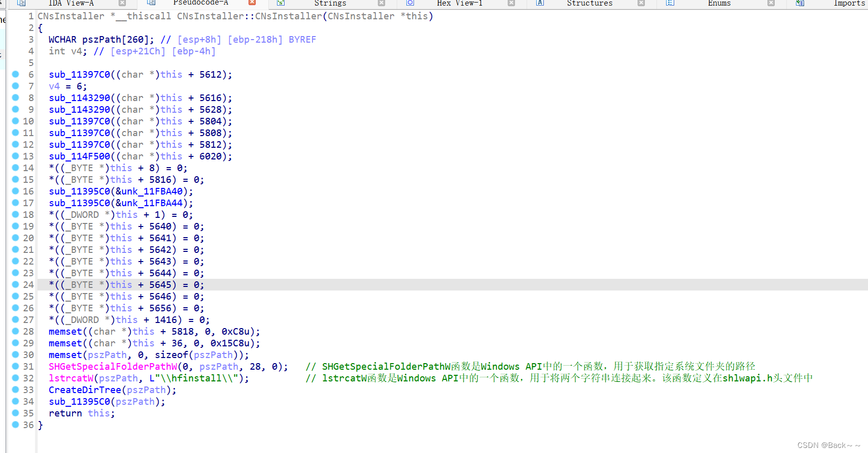Image resolution: width=868 pixels, height=453 pixels.
Task: Click the Structures tab icon
Action: [540, 3]
